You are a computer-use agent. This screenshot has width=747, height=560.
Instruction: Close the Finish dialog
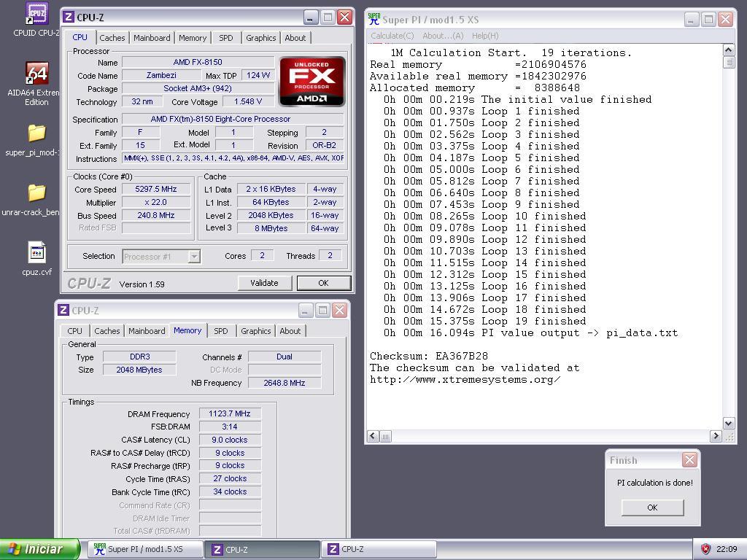(x=689, y=459)
